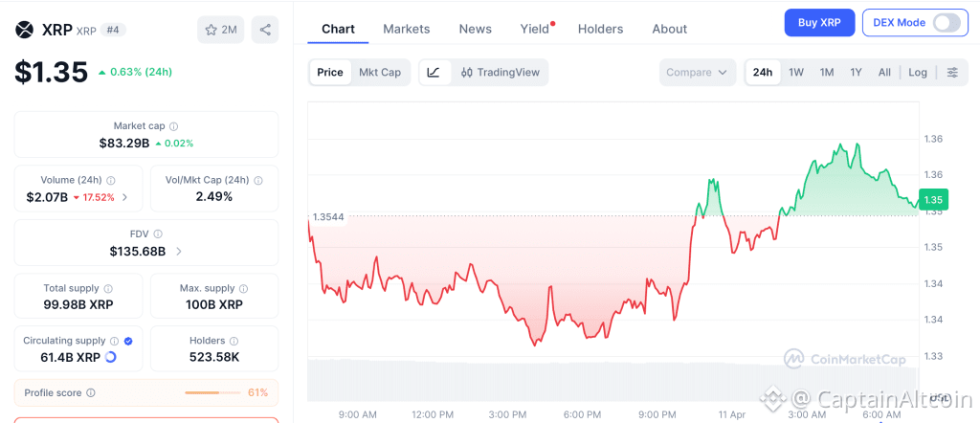Screen dimensions: 980x423
Task: Open the chart settings sliders icon
Action: [951, 72]
